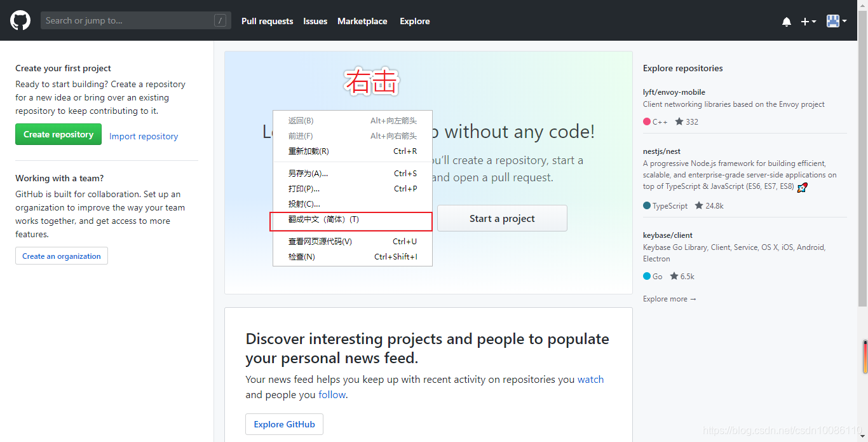Choose 检查(N) from the context menu
Screen dimensions: 868x442
pyautogui.click(x=353, y=257)
